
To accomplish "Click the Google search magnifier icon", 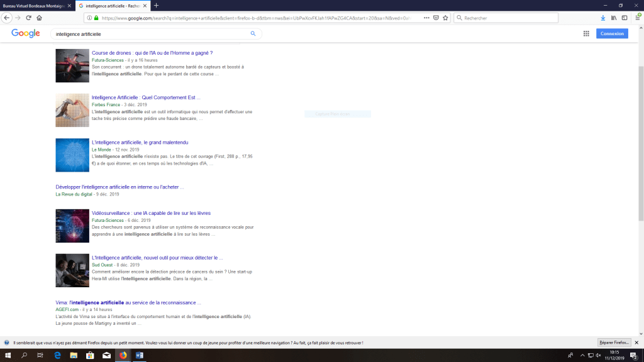I will [253, 34].
